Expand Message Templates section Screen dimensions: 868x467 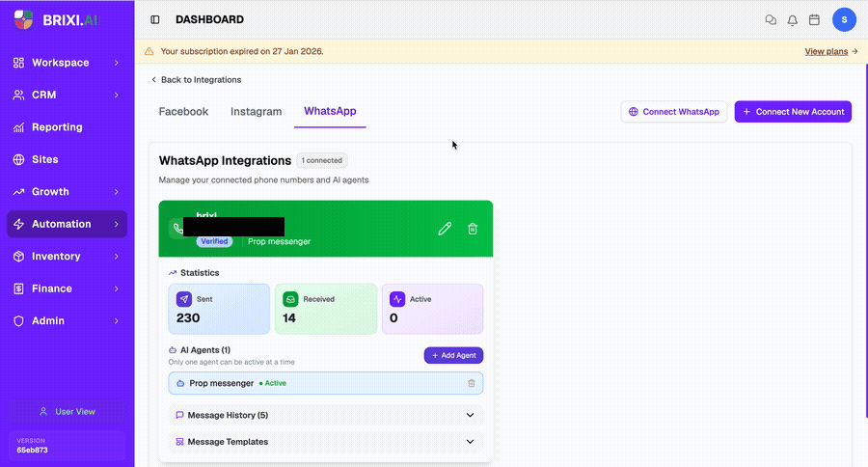326,442
